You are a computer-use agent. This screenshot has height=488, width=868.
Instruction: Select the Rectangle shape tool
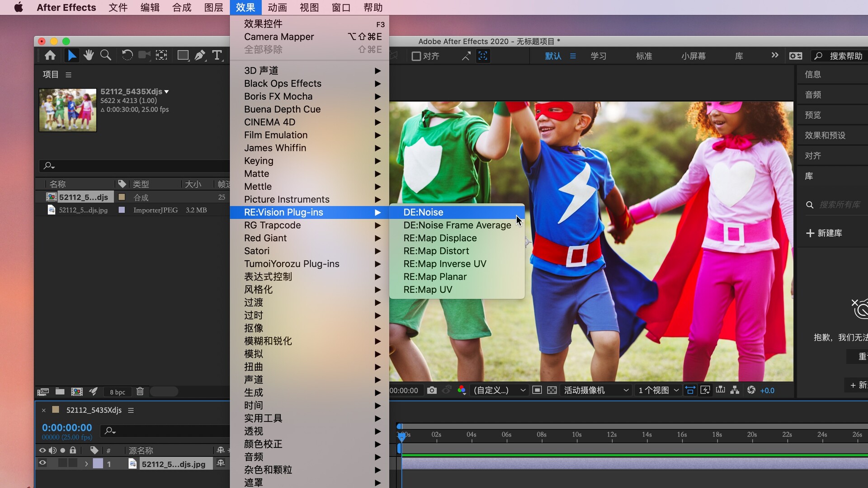[x=183, y=56]
